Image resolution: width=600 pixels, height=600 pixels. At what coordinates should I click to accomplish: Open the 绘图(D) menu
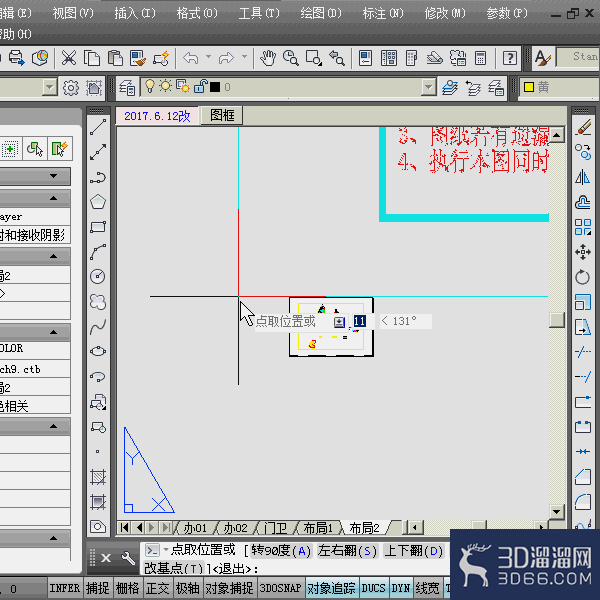coord(321,13)
